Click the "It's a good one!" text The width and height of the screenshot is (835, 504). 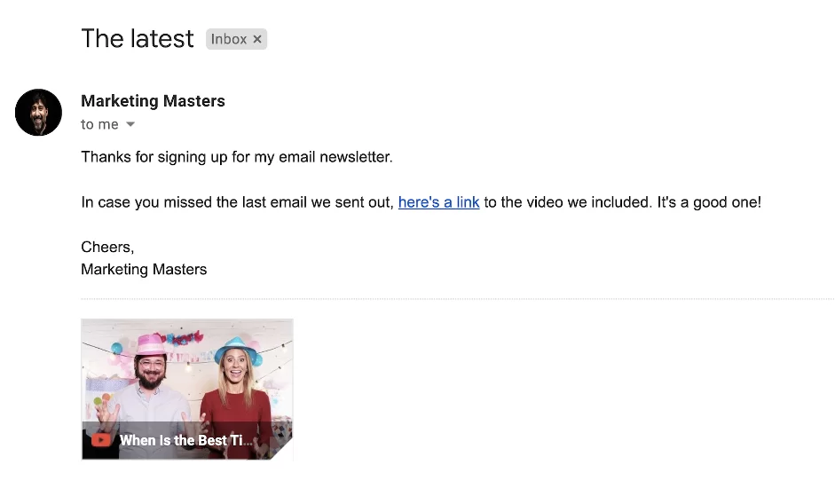(709, 202)
